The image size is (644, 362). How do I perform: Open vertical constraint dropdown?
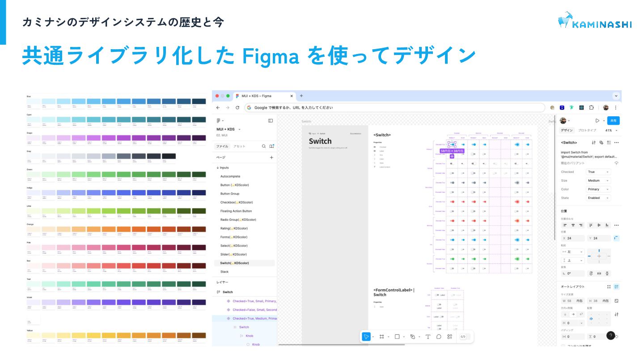point(573,260)
